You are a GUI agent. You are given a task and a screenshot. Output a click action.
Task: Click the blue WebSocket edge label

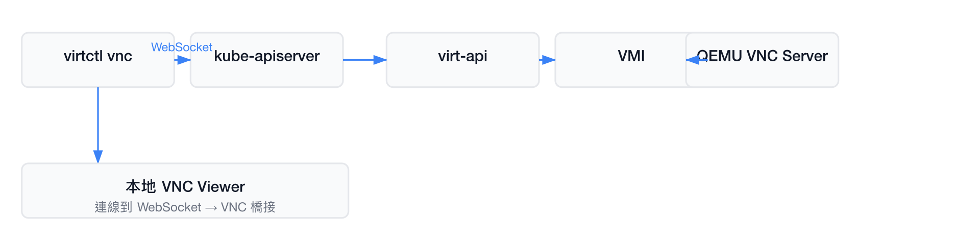tap(181, 47)
